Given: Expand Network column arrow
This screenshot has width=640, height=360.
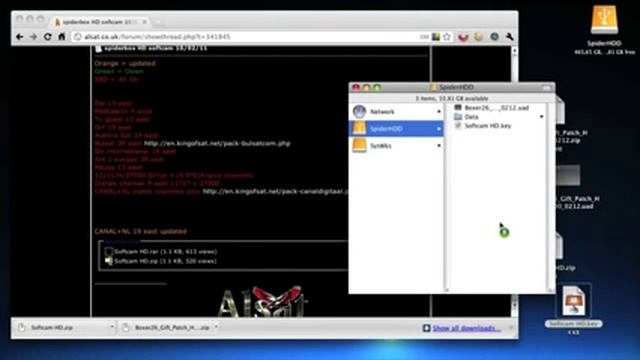Looking at the screenshot, I should point(439,111).
